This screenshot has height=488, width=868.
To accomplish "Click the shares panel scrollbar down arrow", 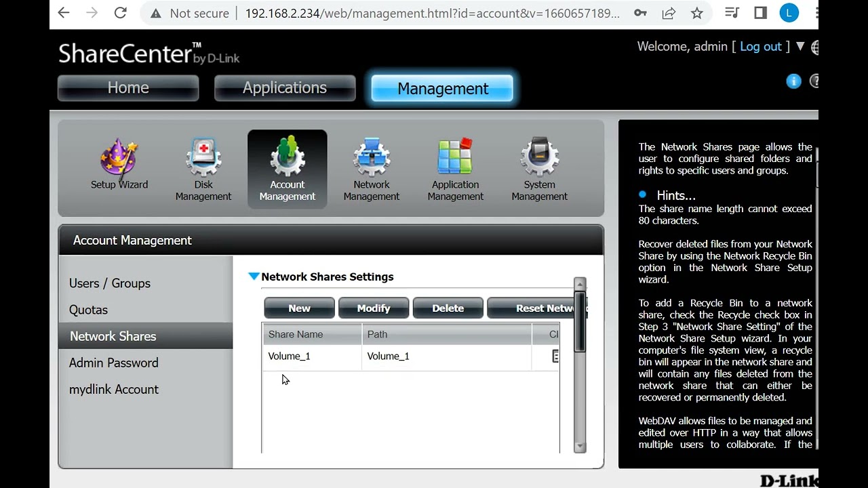I will pyautogui.click(x=580, y=447).
